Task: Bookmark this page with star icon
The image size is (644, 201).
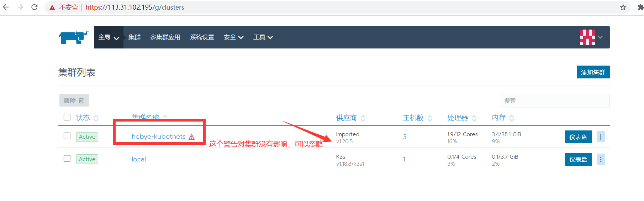Action: (x=623, y=7)
